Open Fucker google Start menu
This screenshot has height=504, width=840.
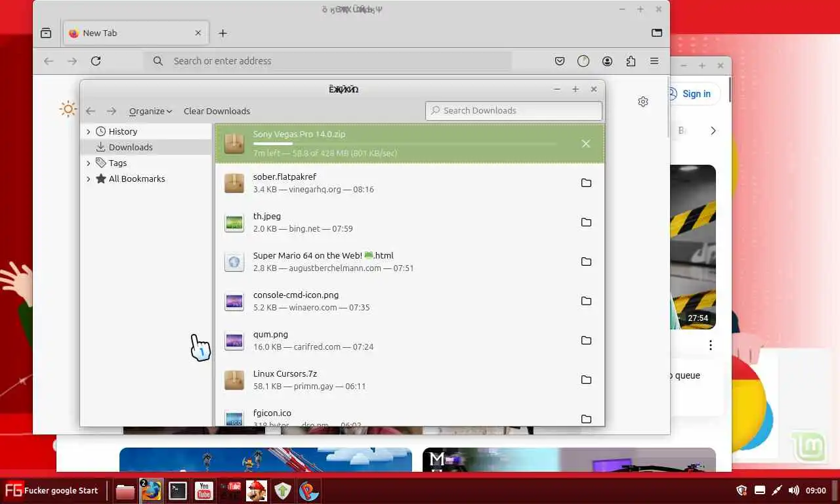click(x=51, y=490)
